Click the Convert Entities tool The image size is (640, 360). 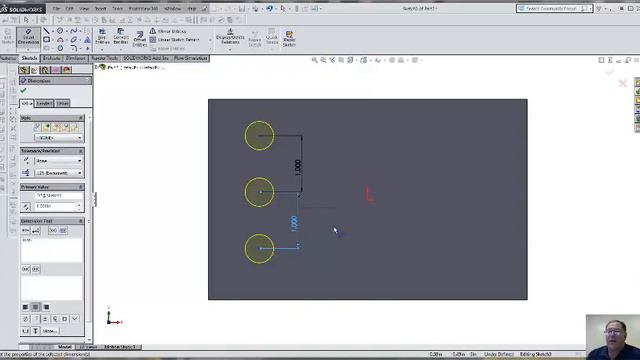click(121, 36)
